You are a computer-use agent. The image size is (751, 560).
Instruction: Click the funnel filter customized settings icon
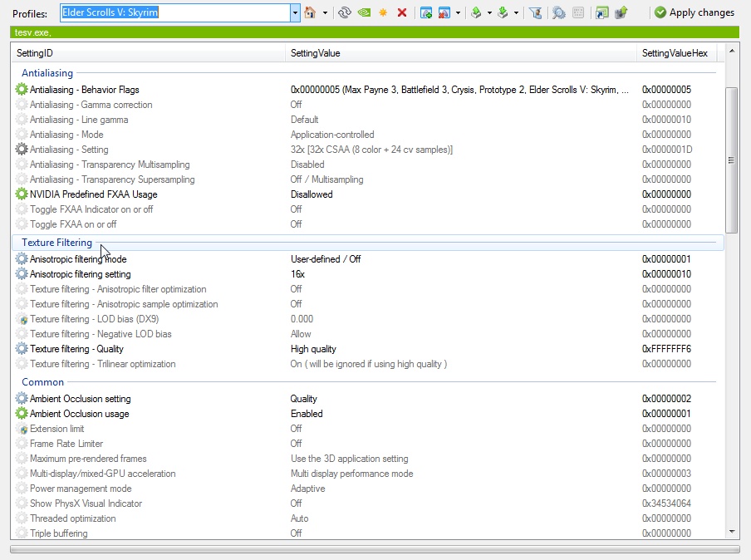coord(536,13)
